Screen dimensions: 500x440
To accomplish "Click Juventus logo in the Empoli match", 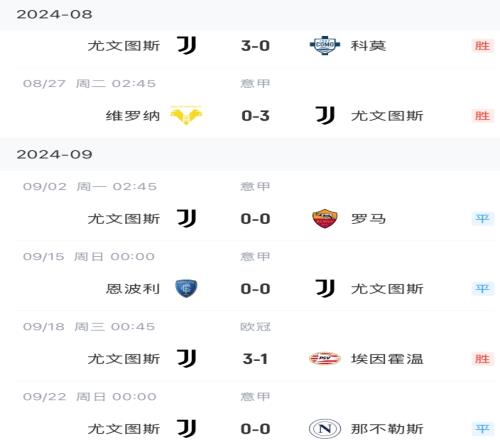I will pos(325,288).
